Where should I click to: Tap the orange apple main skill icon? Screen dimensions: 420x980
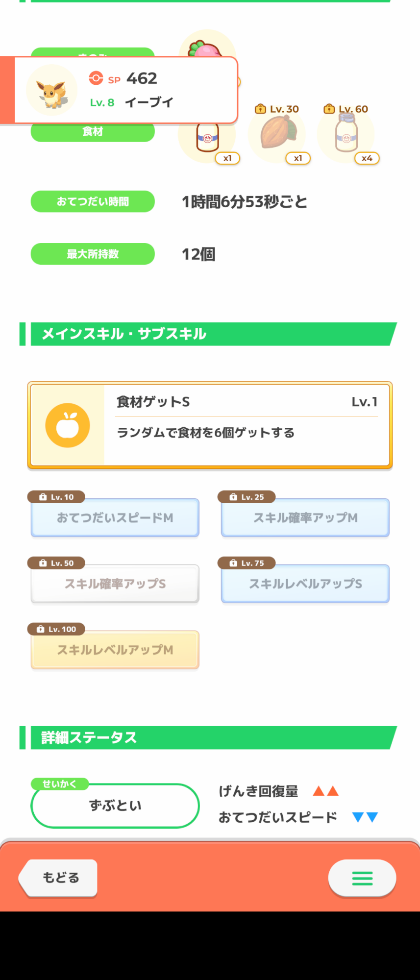point(68,425)
